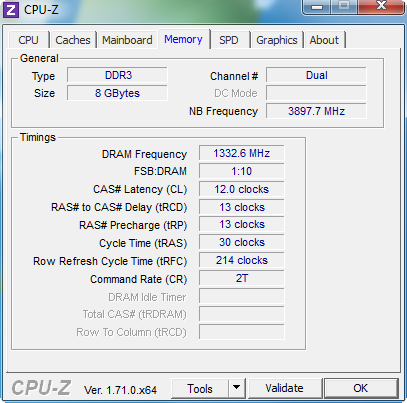
Task: Click the Command Rate (CR) label
Action: point(139,279)
